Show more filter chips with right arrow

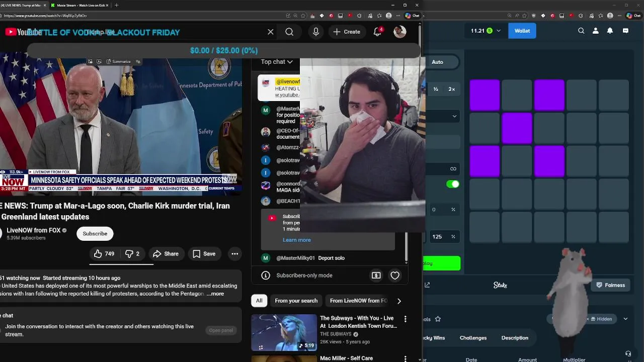pyautogui.click(x=399, y=301)
